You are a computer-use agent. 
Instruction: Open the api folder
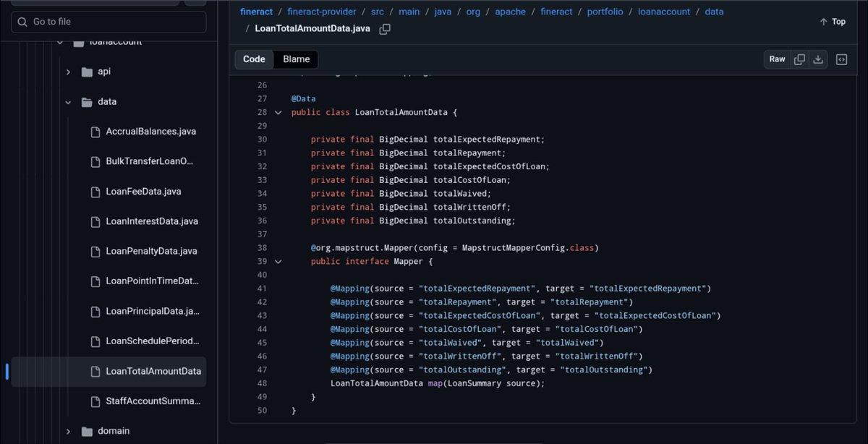tap(104, 72)
